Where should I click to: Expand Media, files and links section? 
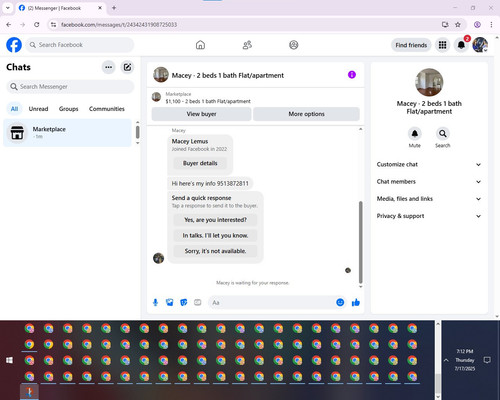click(429, 199)
